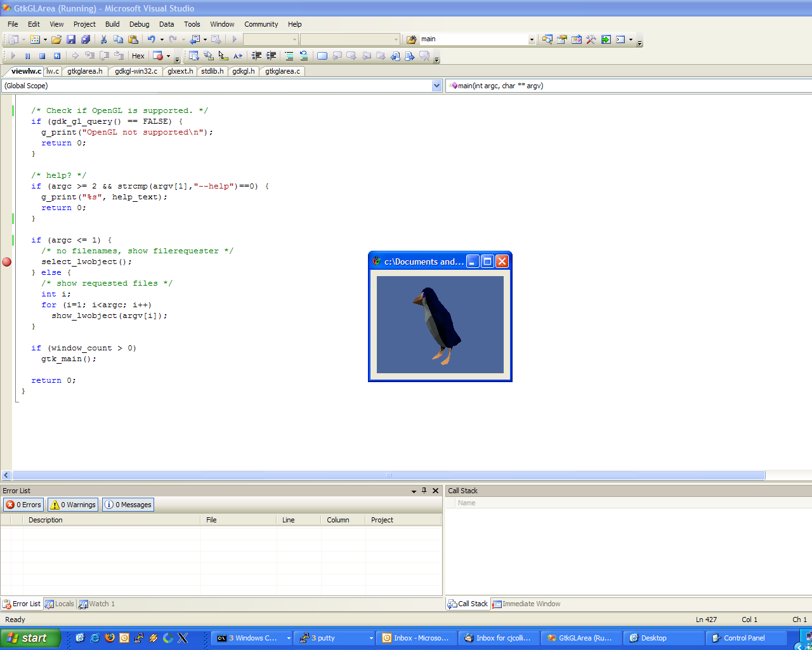Click the Cut scissors icon
Screen dimensions: 812x650
[x=103, y=39]
